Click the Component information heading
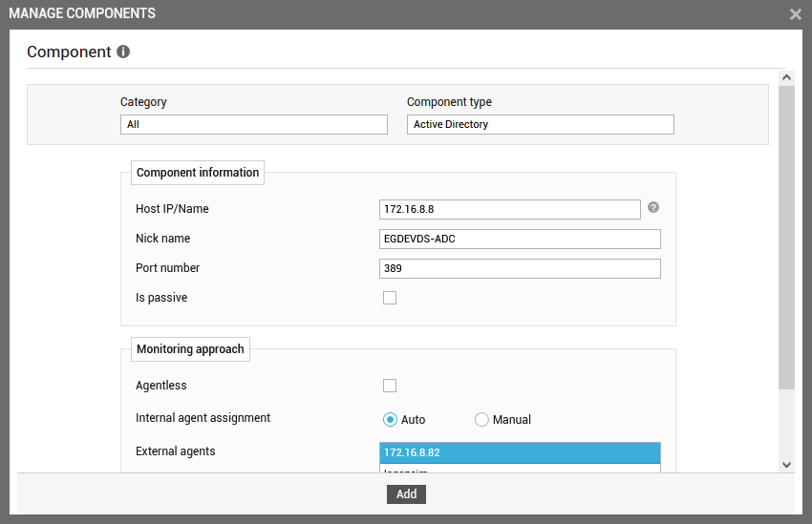 point(198,173)
